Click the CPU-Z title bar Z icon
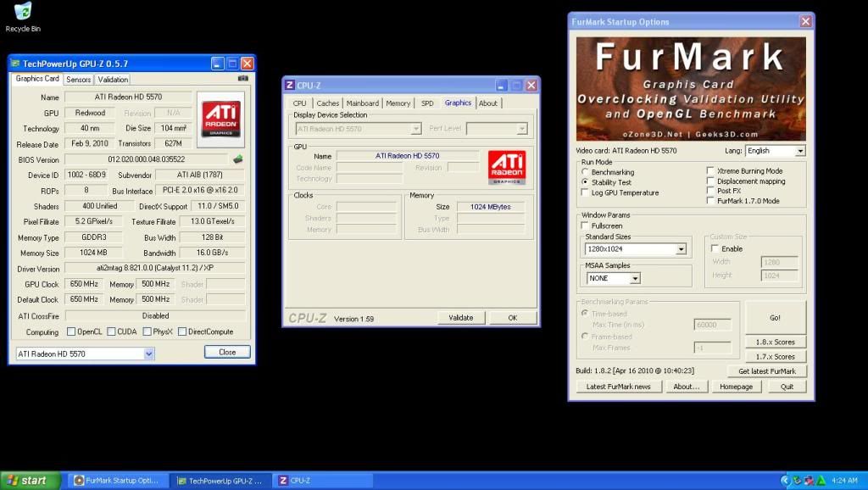868x490 pixels. click(x=289, y=85)
